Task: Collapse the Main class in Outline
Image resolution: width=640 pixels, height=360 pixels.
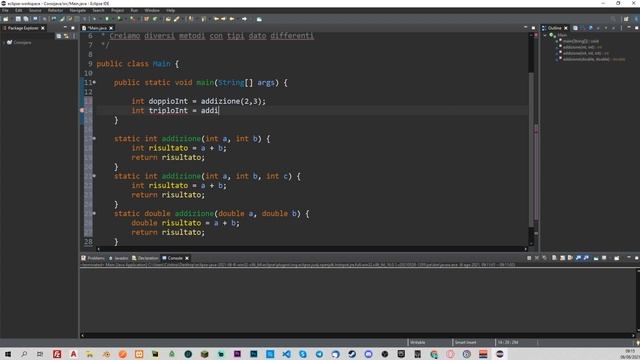Action: [545, 36]
